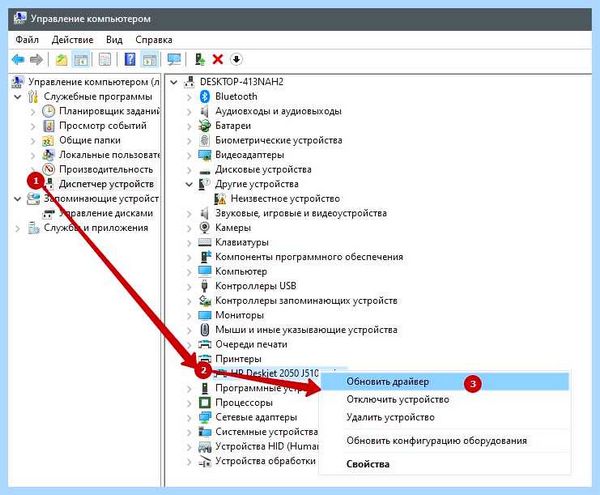This screenshot has width=600, height=495.
Task: Choose Обновить конфигурацию оборудования
Action: 444,441
